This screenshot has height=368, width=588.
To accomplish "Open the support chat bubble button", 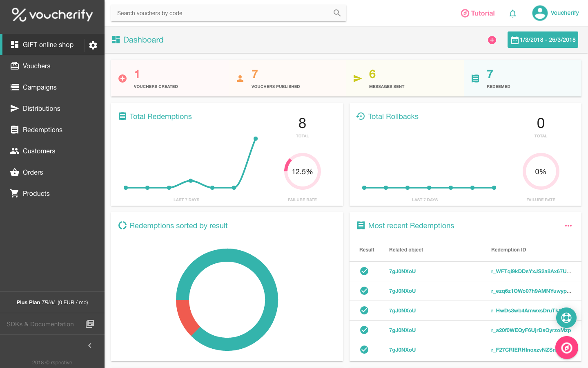I will point(566,318).
